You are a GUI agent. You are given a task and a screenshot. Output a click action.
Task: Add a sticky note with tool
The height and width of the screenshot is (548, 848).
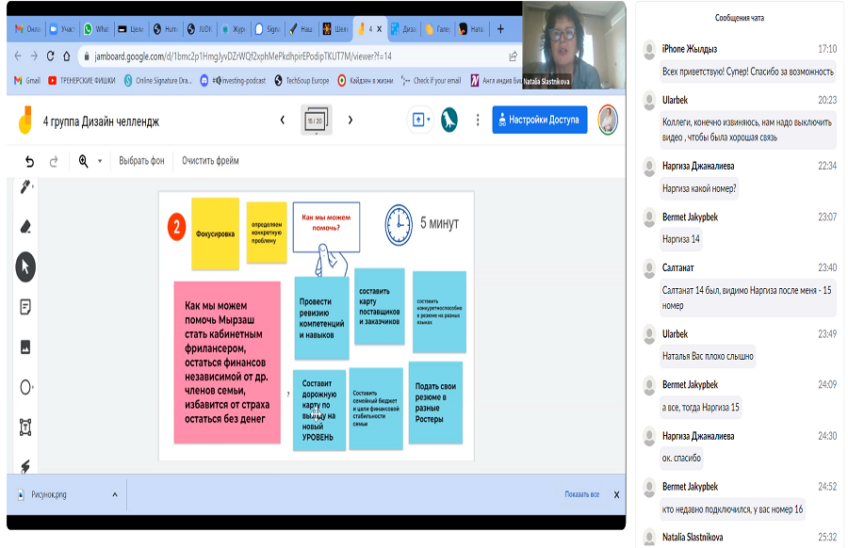pos(26,307)
